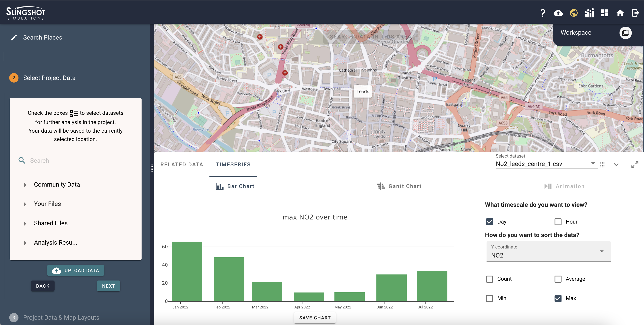
Task: Go to home icon
Action: 620,13
